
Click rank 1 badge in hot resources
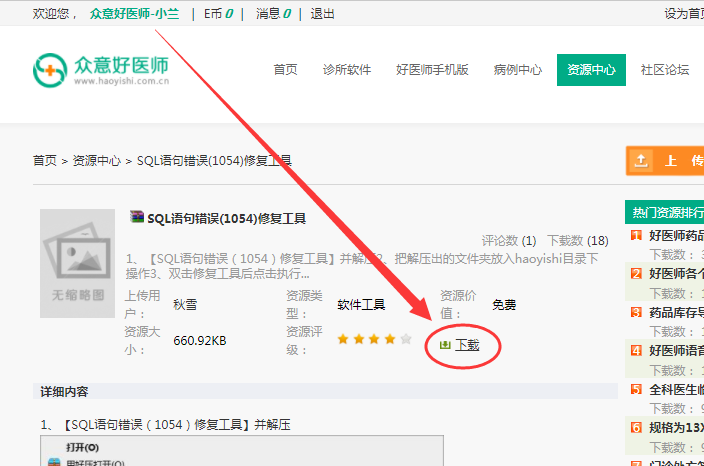pos(636,235)
